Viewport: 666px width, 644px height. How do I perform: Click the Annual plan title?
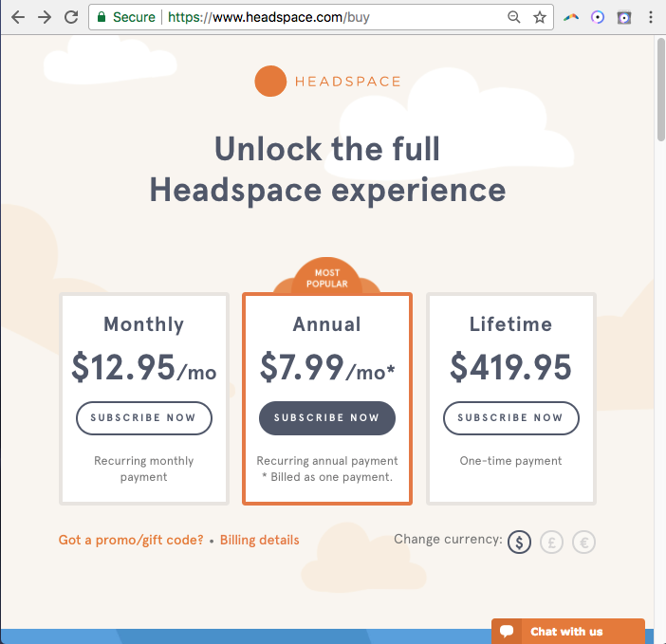327,324
